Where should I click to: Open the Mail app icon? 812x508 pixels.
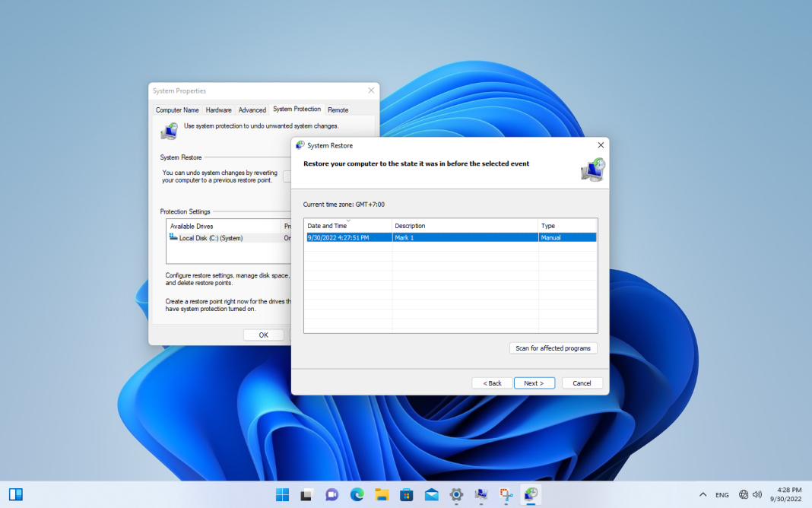point(431,494)
